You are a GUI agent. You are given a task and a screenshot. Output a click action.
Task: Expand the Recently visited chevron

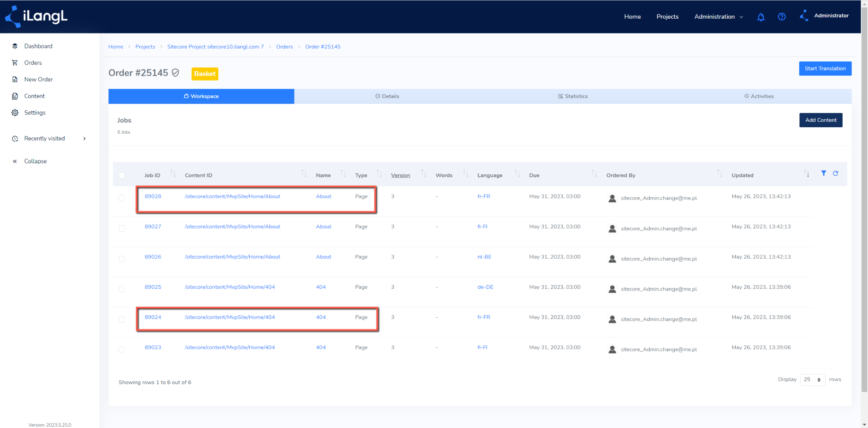coord(84,139)
